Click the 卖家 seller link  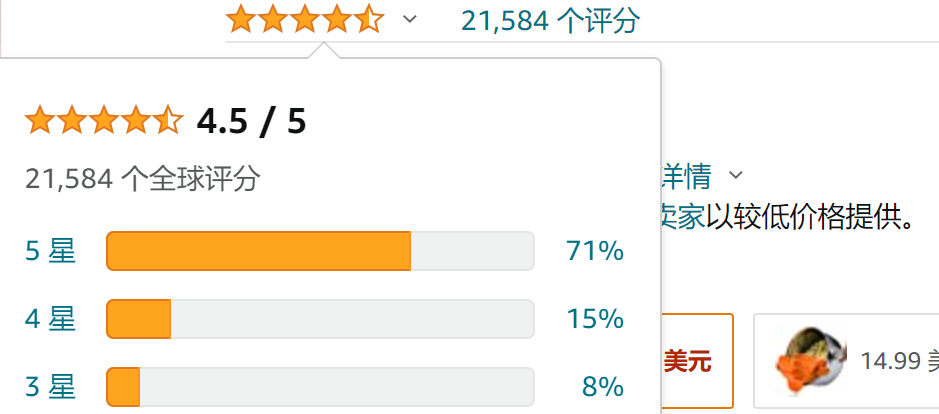tap(683, 217)
